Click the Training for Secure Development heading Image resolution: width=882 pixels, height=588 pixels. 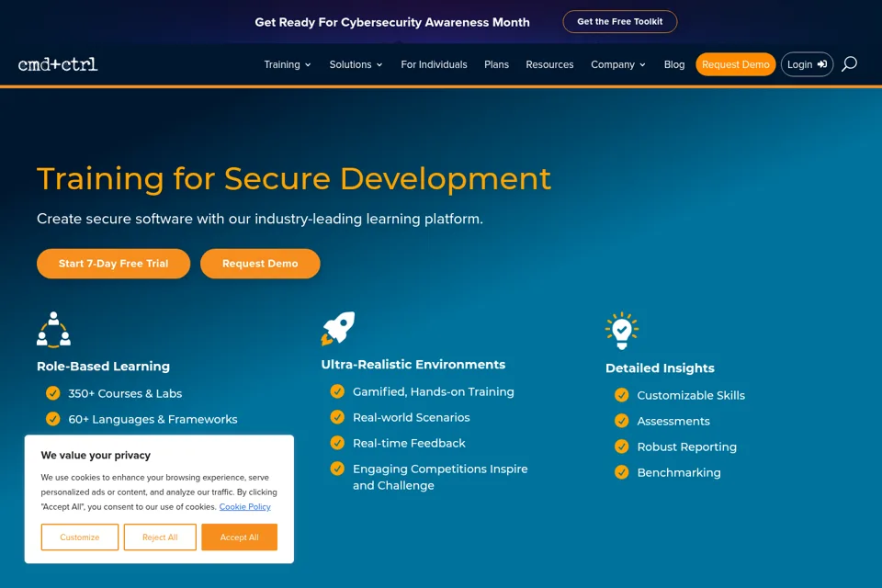click(294, 179)
